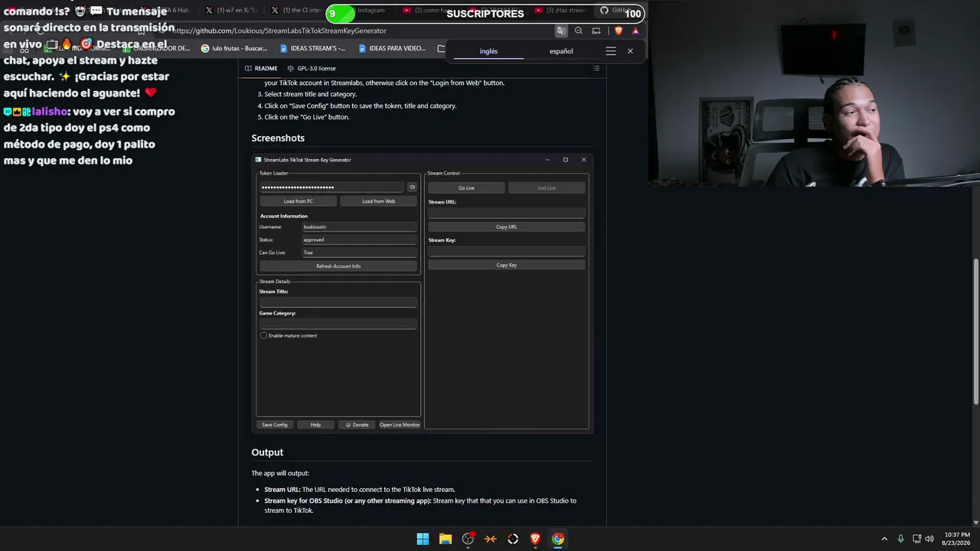Open the IDEAS PARA VIDEO bookmark
The width and height of the screenshot is (980, 551).
pyautogui.click(x=392, y=48)
